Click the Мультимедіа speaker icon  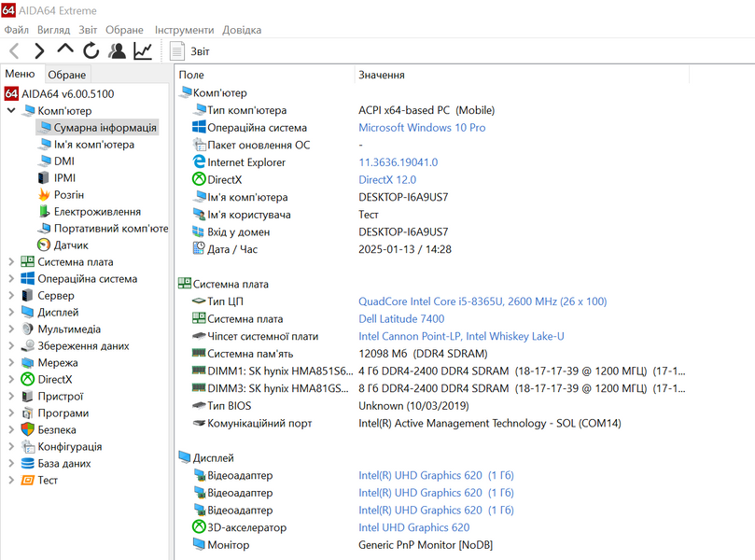click(x=27, y=329)
